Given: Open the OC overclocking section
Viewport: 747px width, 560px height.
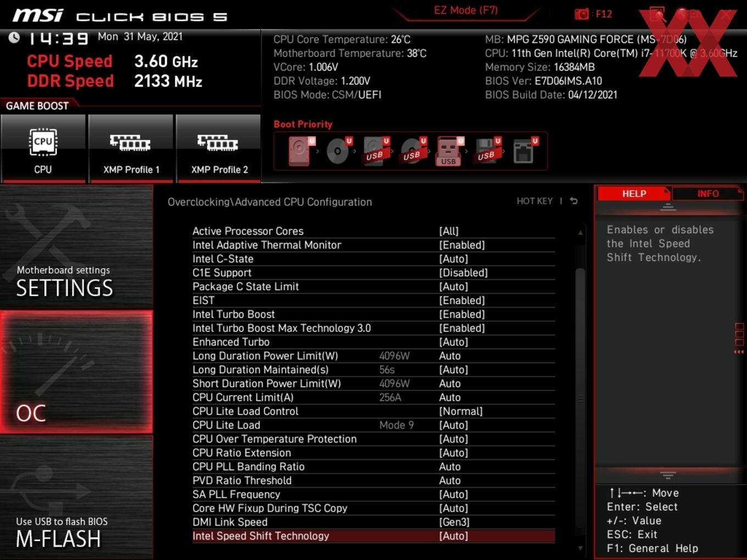Looking at the screenshot, I should coord(76,372).
